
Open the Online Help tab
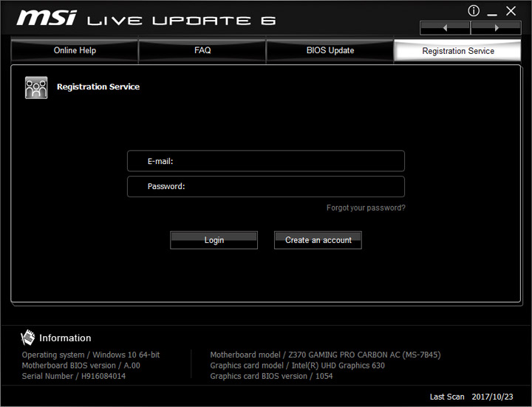click(75, 50)
